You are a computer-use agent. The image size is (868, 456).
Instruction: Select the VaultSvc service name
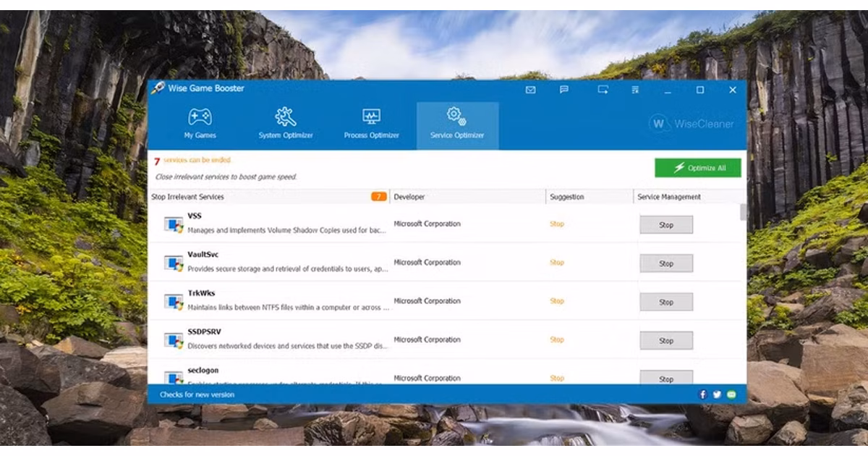point(203,255)
